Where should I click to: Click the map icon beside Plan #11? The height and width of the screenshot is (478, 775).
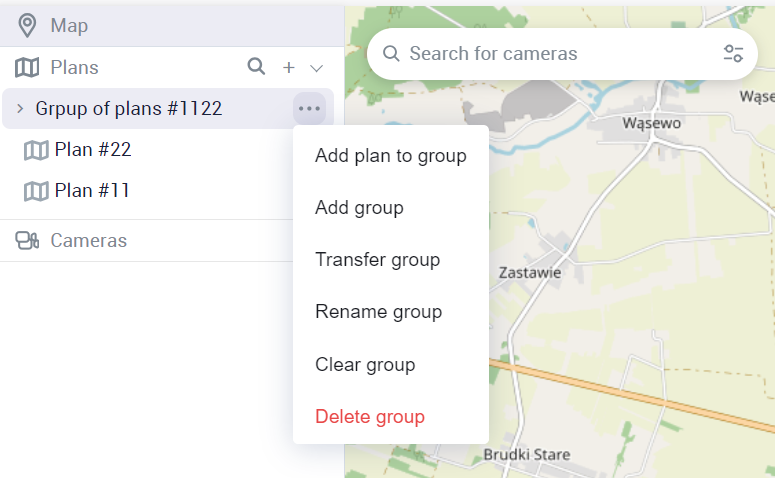36,191
